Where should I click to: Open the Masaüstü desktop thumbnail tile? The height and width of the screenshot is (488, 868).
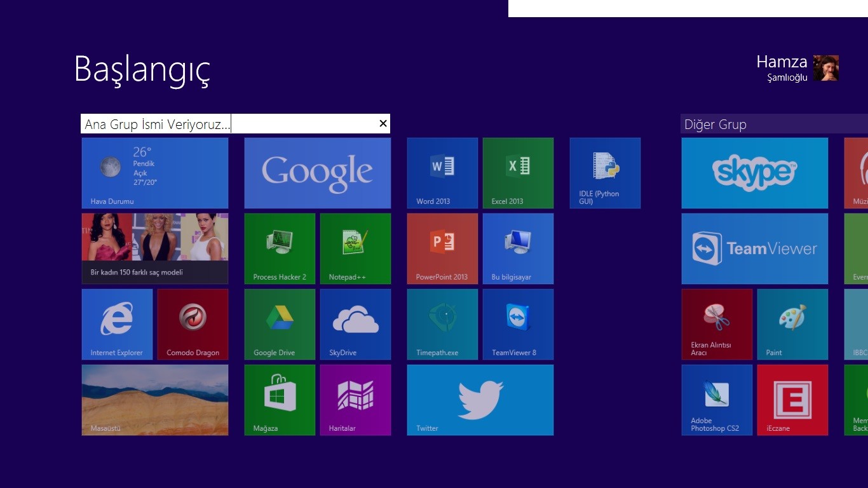pyautogui.click(x=154, y=400)
